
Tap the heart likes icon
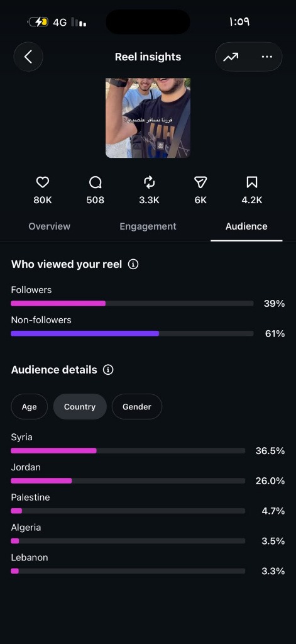[43, 182]
